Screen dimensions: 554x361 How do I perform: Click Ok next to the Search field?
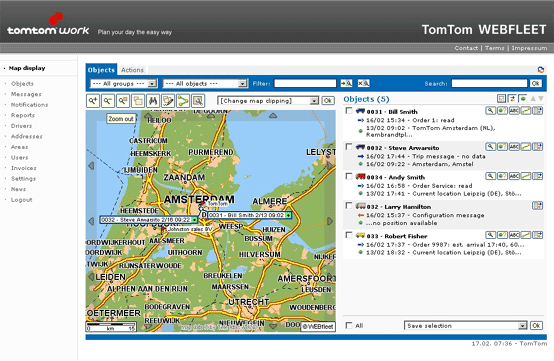pos(535,83)
